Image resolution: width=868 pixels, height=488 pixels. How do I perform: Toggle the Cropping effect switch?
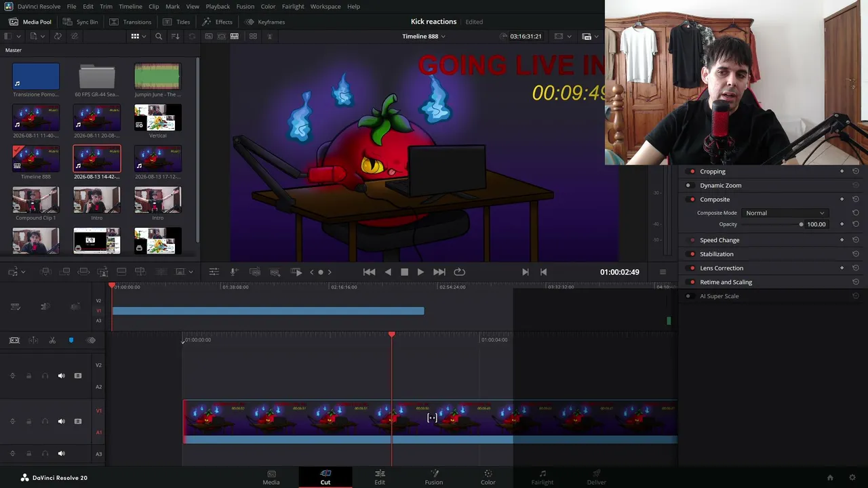click(692, 171)
